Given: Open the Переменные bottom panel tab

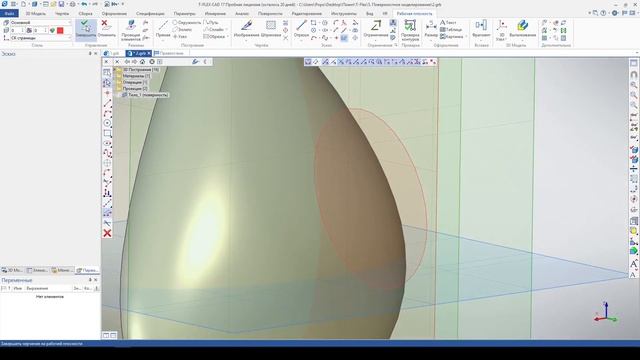Looking at the screenshot, I should 87,270.
